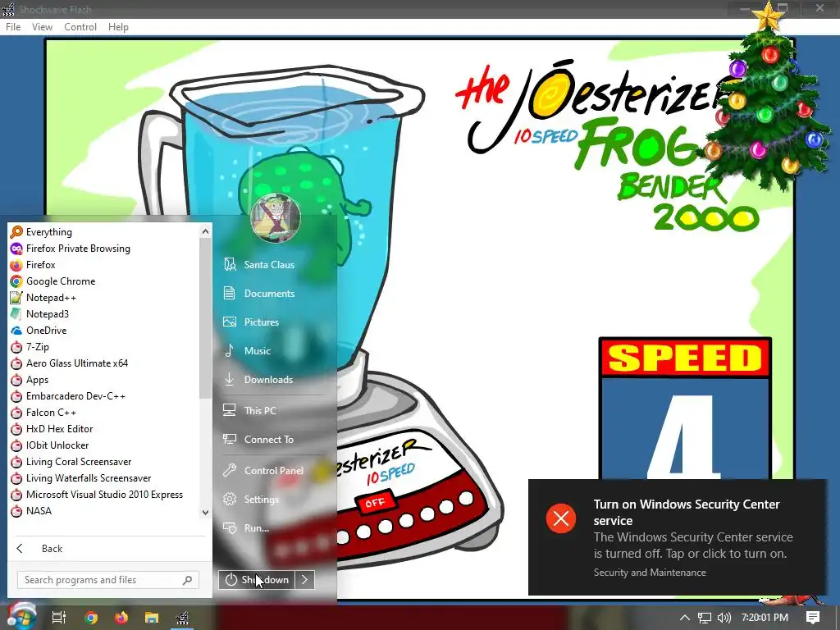Viewport: 840px width, 630px height.
Task: Click program list scroll up arrow
Action: tap(205, 231)
